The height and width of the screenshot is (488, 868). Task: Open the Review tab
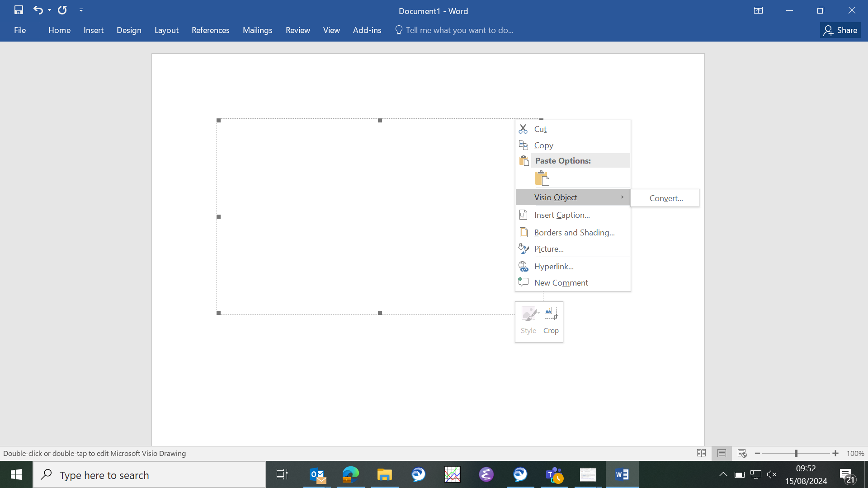coord(297,30)
